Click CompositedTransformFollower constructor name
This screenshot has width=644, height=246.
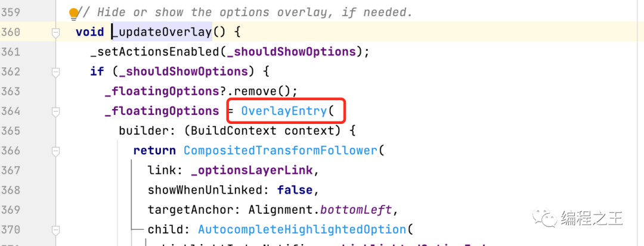pos(280,151)
